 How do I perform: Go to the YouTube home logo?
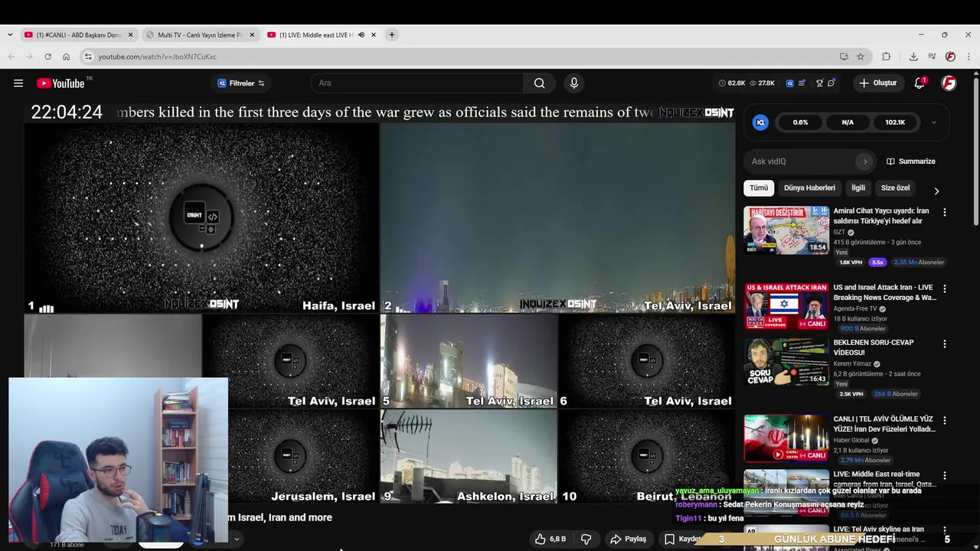tap(61, 83)
